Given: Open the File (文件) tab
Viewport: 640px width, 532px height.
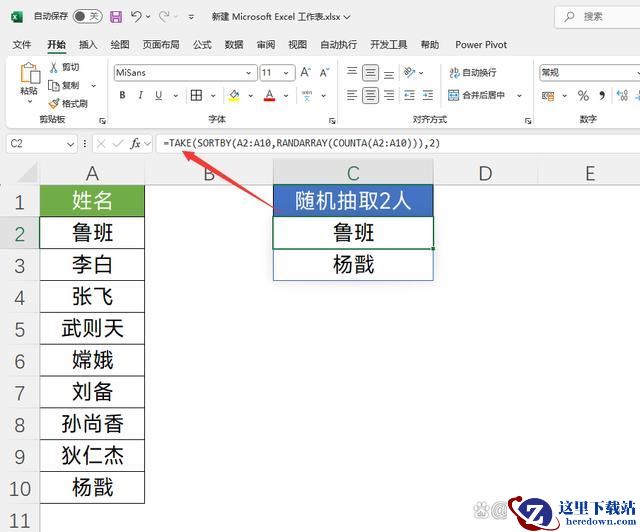Looking at the screenshot, I should [x=22, y=45].
